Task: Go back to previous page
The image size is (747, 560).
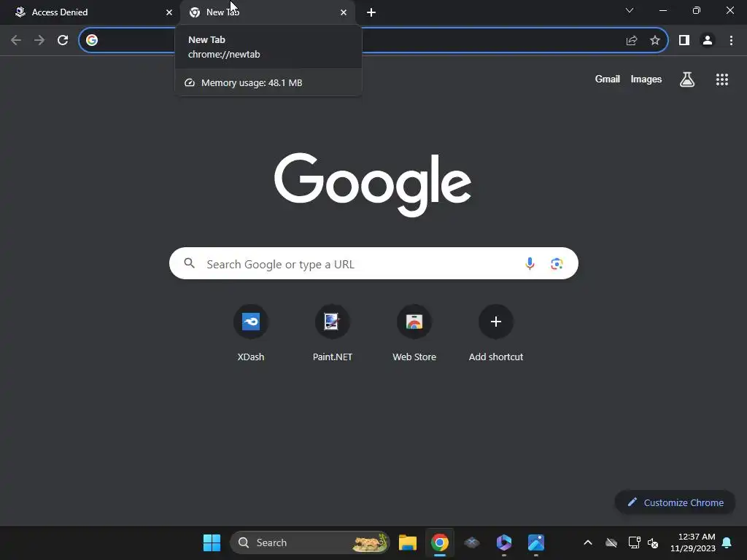Action: pos(16,40)
